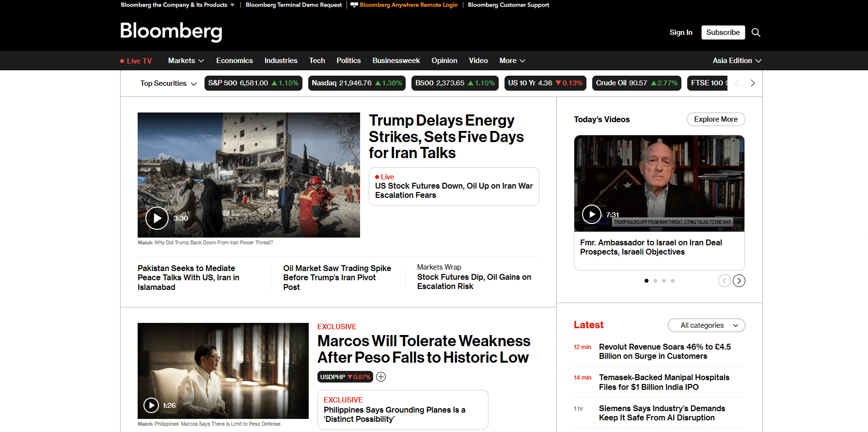Select the B500 ticker
The height and width of the screenshot is (432, 868).
pyautogui.click(x=455, y=83)
